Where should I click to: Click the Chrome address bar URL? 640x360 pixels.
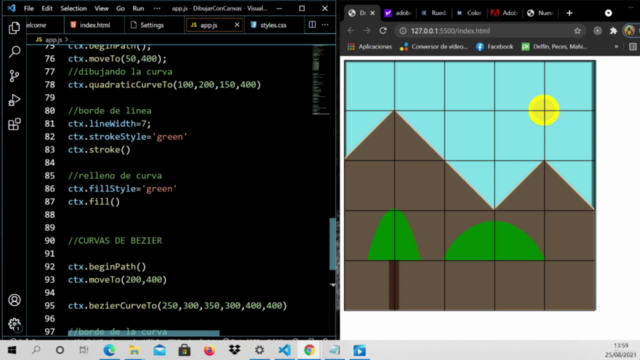(450, 31)
